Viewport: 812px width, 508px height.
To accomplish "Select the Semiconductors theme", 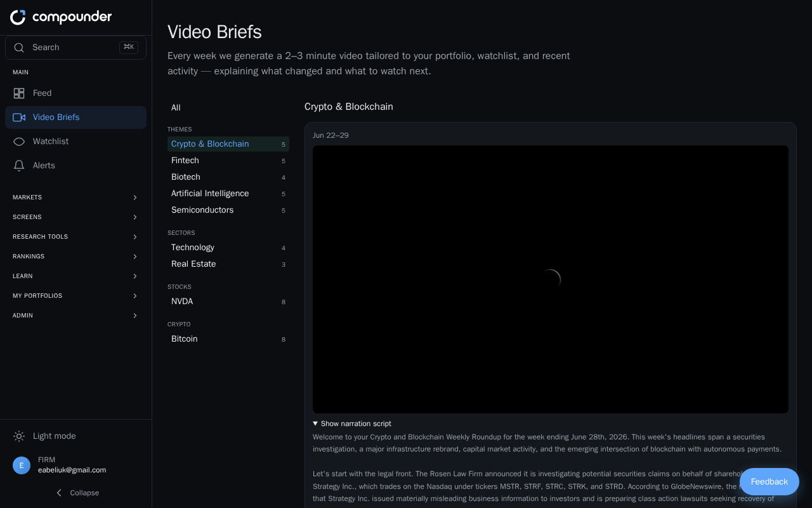I will pyautogui.click(x=228, y=210).
